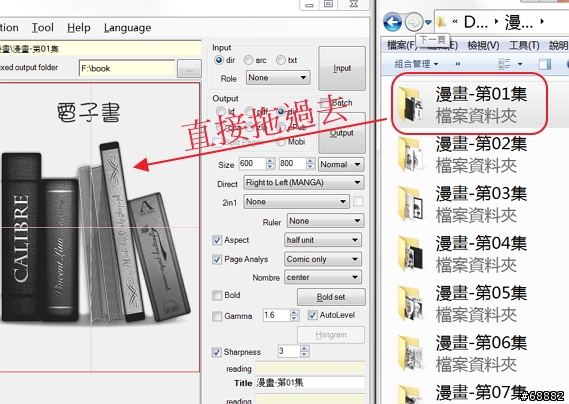Select the 漫畫-第07集 folder name
Viewport: 569px width, 404px height.
481,392
